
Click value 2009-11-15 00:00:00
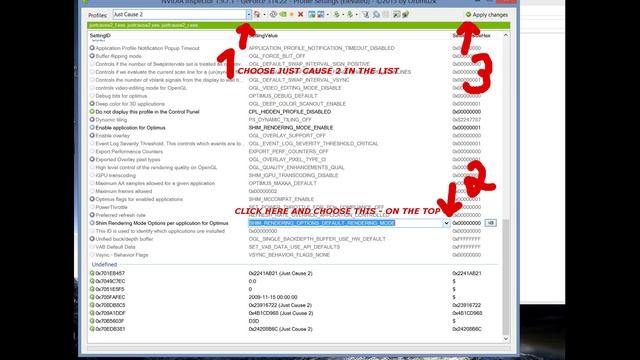[x=273, y=297]
